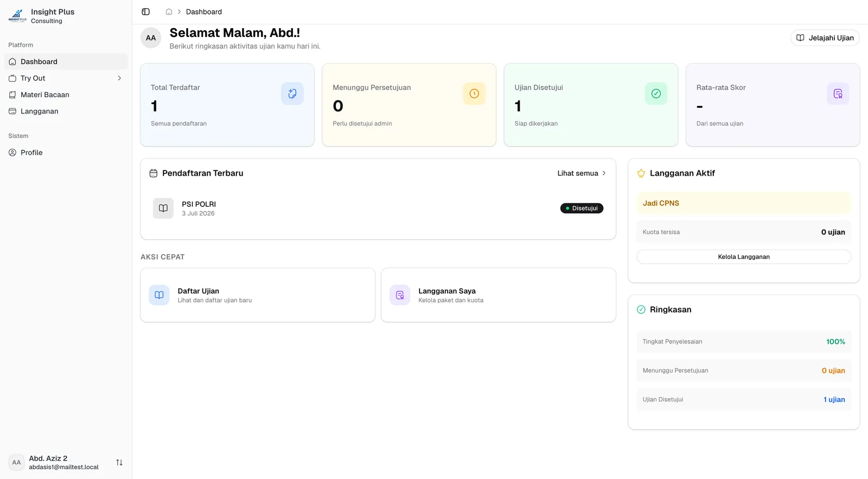Click the Langganan Aktif crown icon
Image resolution: width=868 pixels, height=479 pixels.
click(x=641, y=173)
